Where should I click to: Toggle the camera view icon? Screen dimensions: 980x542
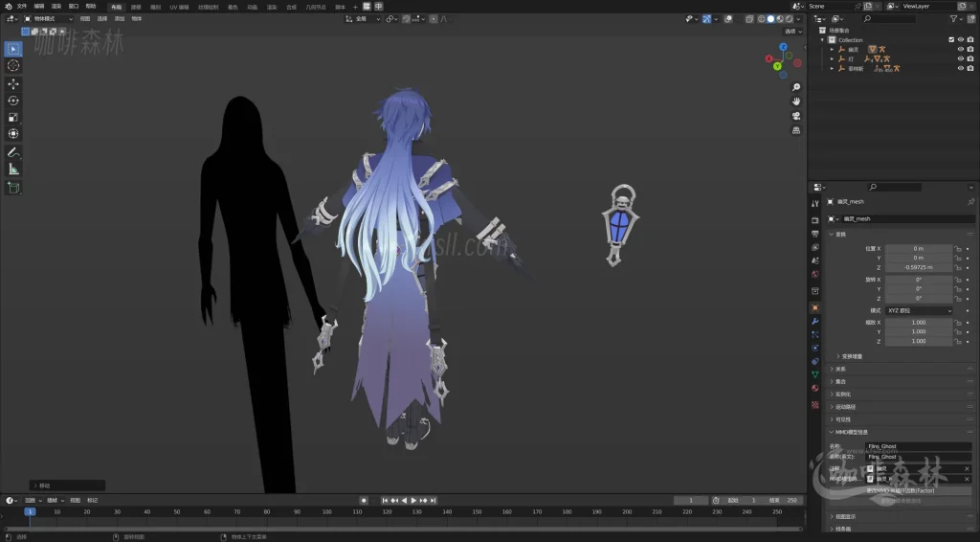tap(796, 116)
